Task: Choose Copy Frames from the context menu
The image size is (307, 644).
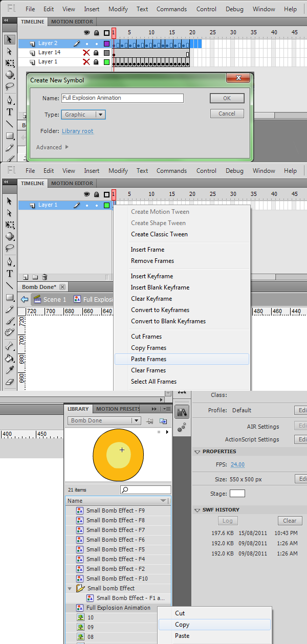Action: click(x=182, y=348)
